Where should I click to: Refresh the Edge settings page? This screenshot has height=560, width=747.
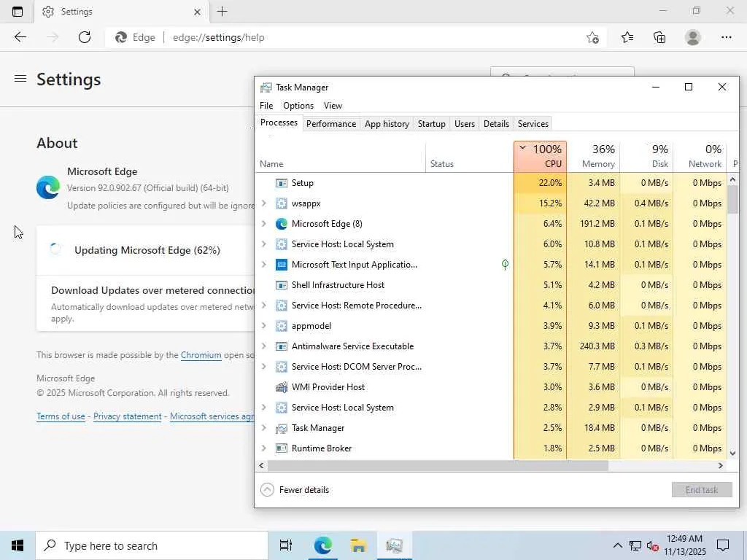point(85,37)
